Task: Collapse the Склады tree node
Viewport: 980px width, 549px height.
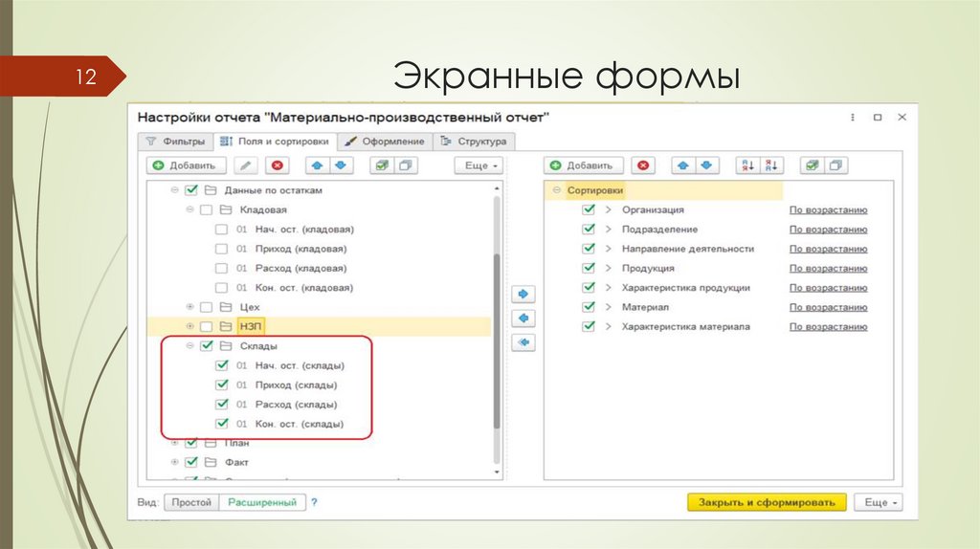Action: tap(189, 345)
